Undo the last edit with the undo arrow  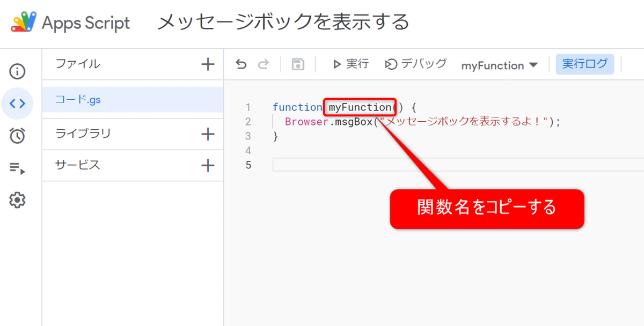[241, 64]
